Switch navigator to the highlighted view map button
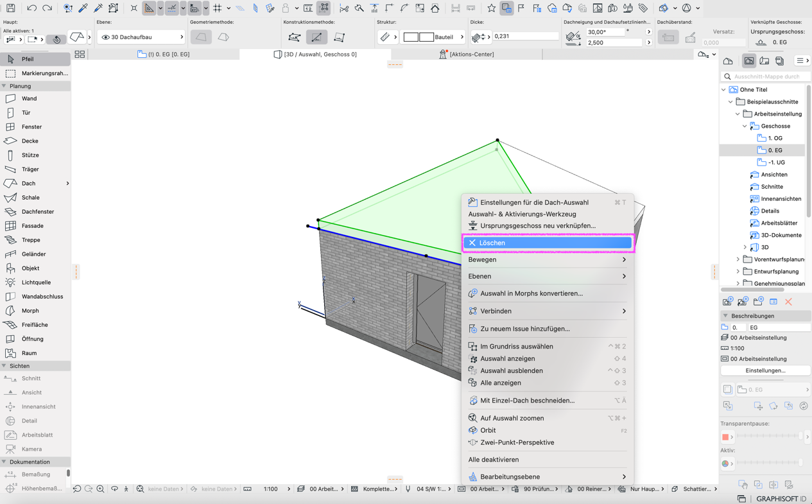This screenshot has width=812, height=504. (x=748, y=61)
